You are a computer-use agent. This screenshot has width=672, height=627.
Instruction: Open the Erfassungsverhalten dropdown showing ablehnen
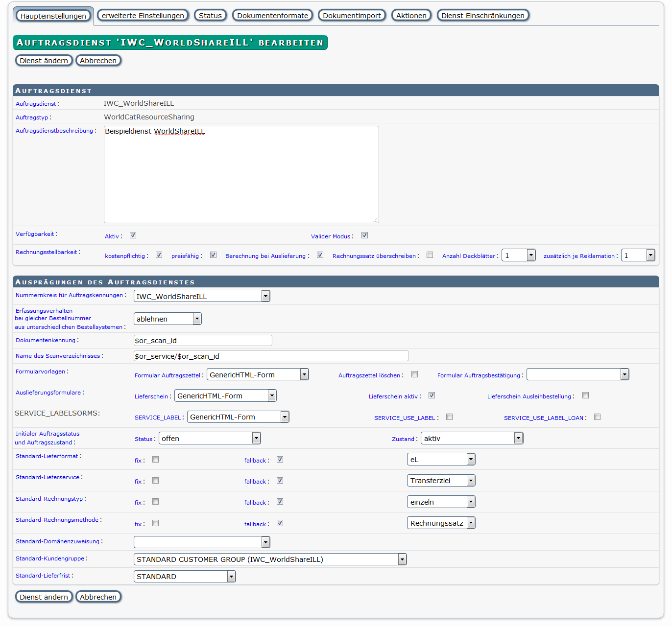click(168, 319)
